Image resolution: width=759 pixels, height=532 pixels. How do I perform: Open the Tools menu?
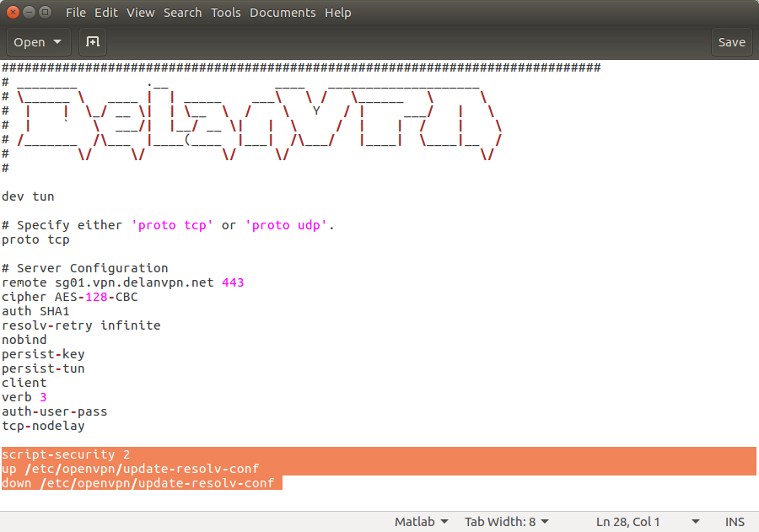click(x=225, y=13)
